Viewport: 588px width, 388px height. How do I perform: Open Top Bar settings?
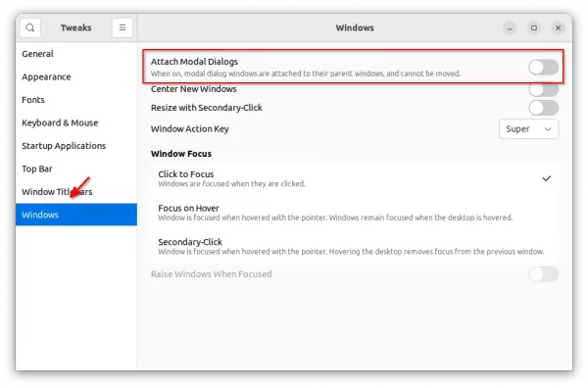(76, 170)
